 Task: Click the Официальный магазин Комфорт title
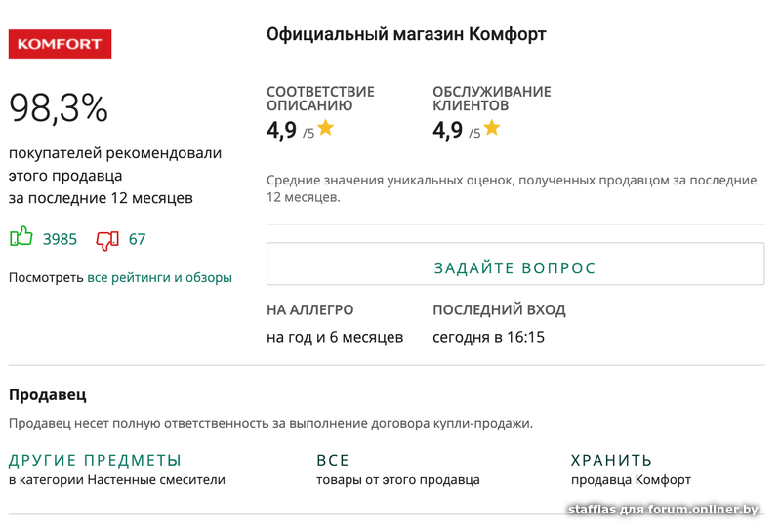click(x=406, y=35)
